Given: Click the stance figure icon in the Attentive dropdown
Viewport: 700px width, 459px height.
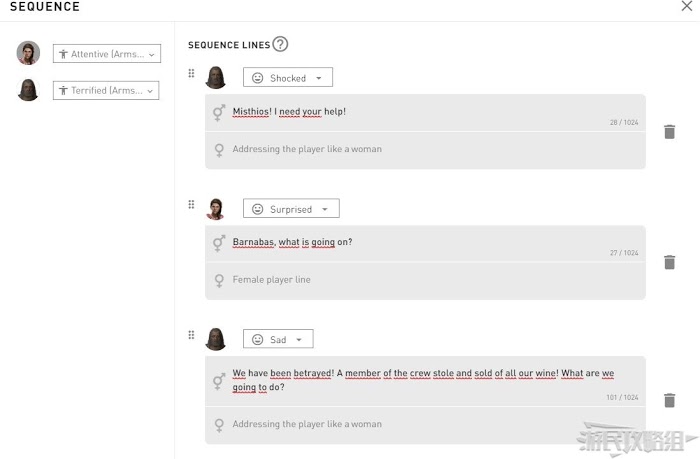Looking at the screenshot, I should [63, 54].
